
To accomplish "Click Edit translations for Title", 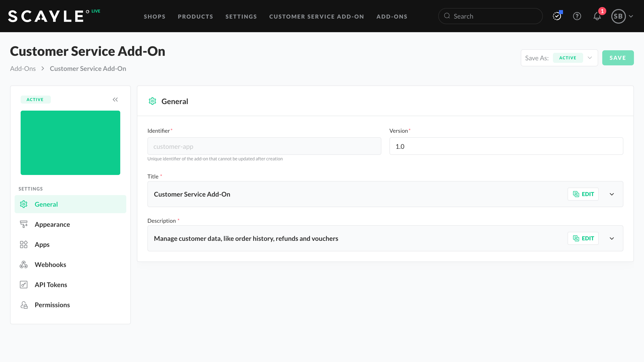I will point(583,194).
